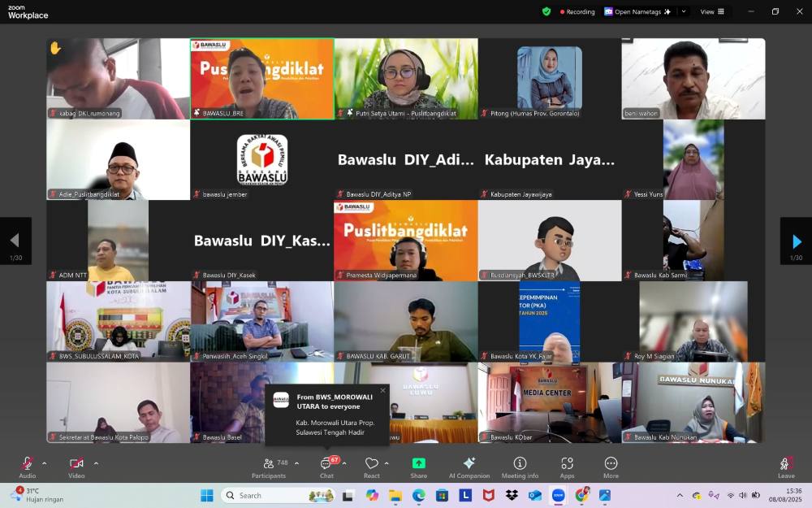Click the green encryption shield icon
The width and height of the screenshot is (812, 508).
546,11
